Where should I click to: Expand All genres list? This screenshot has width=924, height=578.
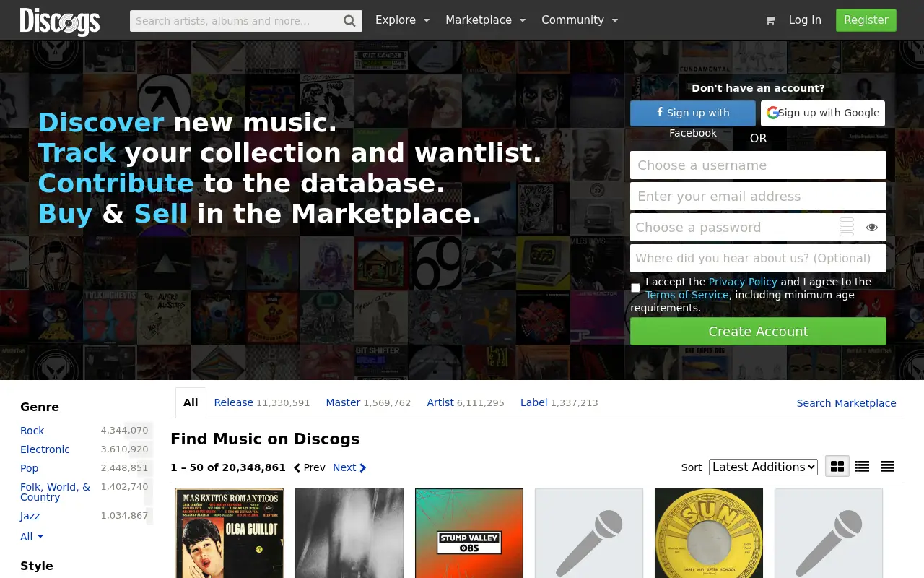[32, 537]
